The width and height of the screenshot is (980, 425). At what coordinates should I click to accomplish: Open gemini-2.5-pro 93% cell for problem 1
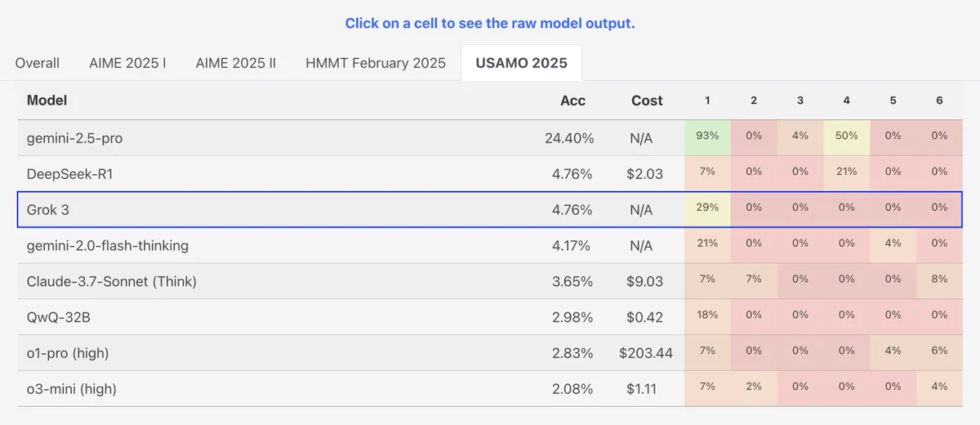pos(707,137)
